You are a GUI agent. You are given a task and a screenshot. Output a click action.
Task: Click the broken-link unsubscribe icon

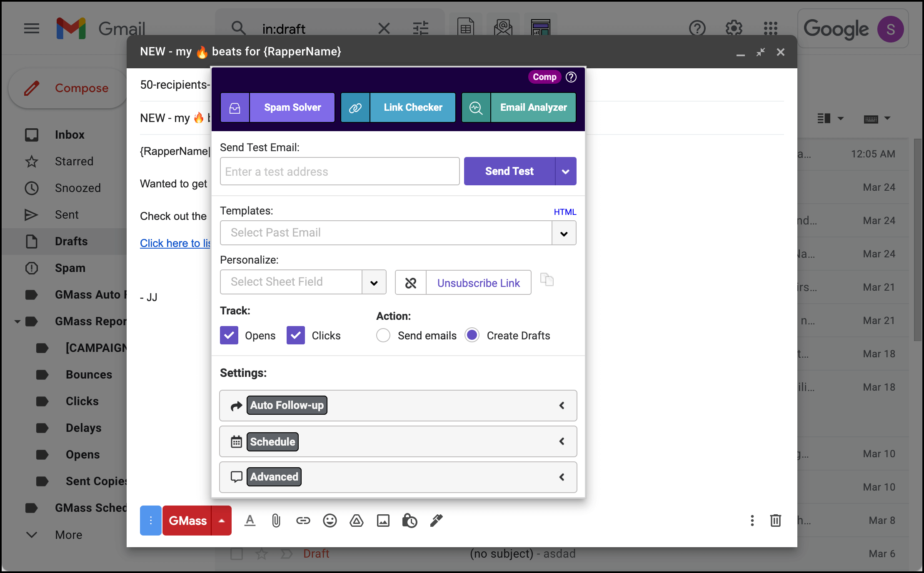click(x=411, y=283)
